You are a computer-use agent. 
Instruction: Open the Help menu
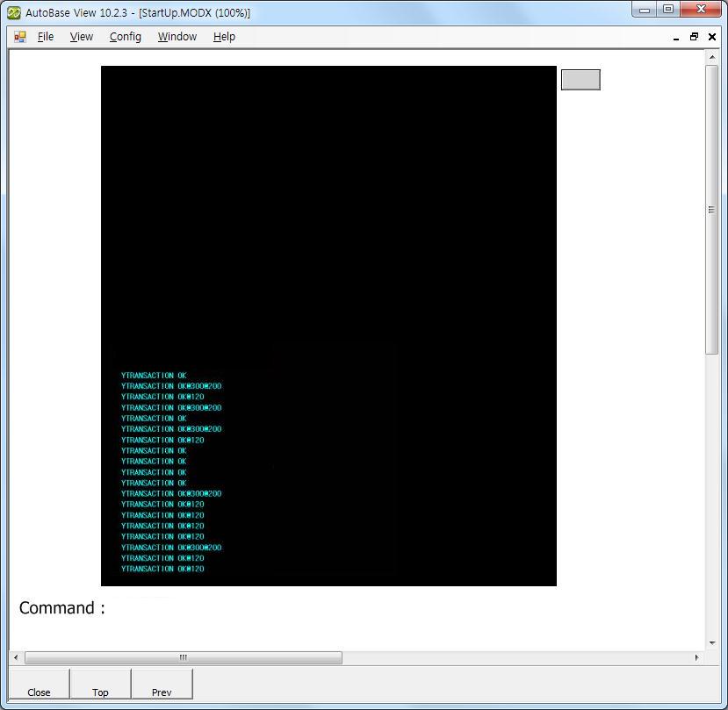(x=224, y=37)
